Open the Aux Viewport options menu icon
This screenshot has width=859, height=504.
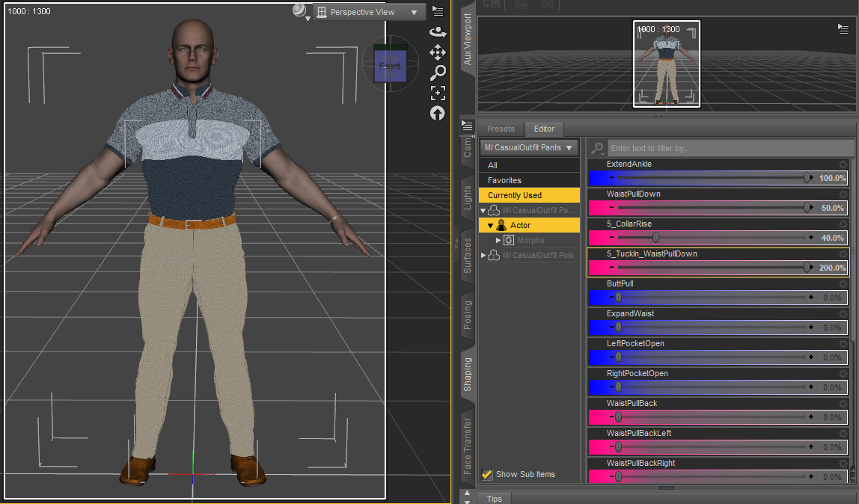[843, 28]
